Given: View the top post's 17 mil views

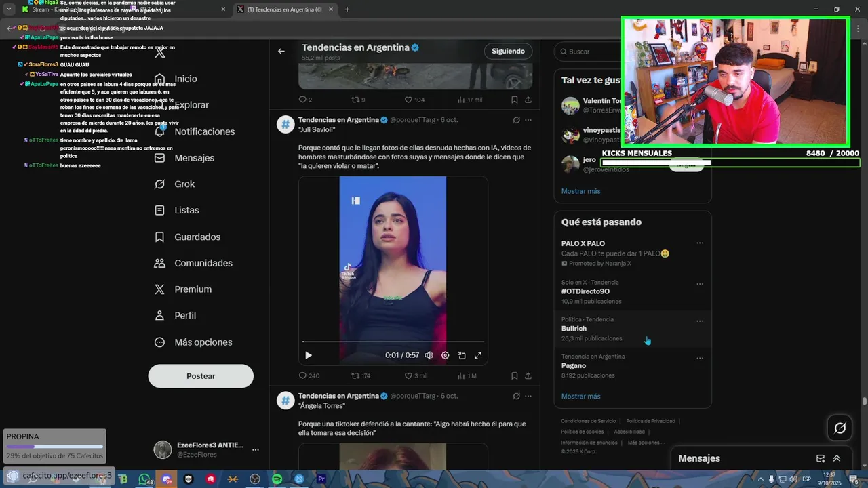Looking at the screenshot, I should (x=470, y=100).
